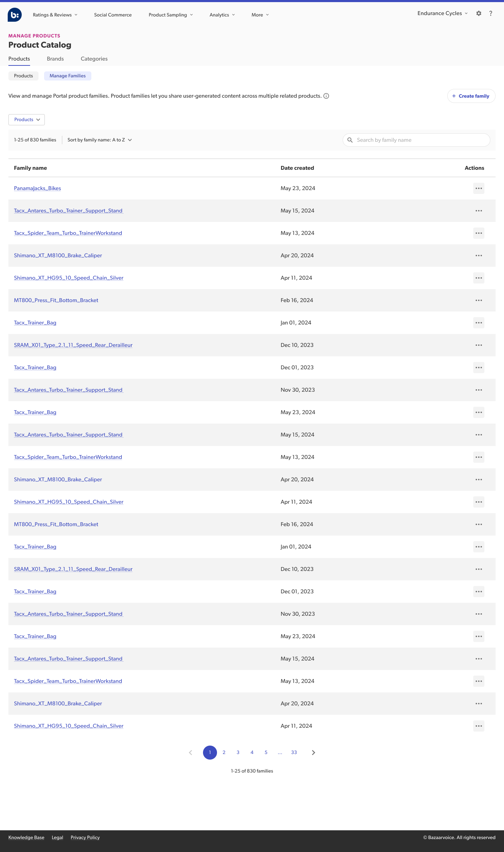504x852 pixels.
Task: Open actions menu for PanamaJacks_Bikes row
Action: [478, 188]
